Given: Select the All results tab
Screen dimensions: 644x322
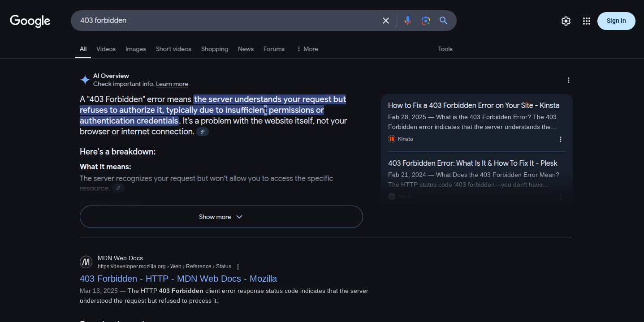Looking at the screenshot, I should tap(83, 49).
